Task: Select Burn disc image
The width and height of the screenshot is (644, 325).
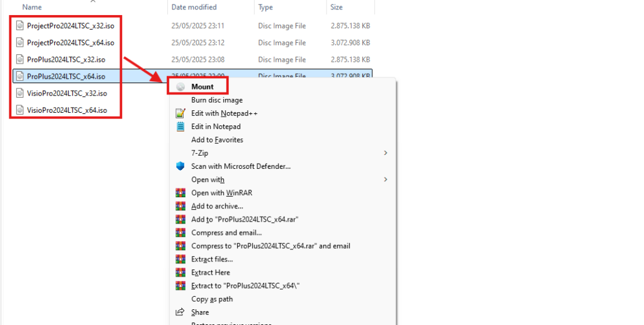Action: (x=217, y=100)
